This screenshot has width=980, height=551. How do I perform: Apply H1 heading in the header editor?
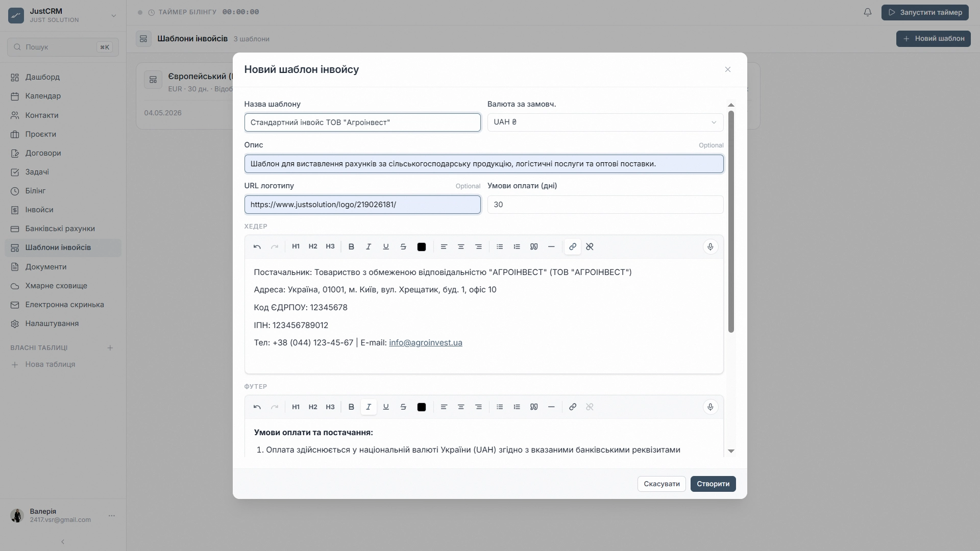pos(296,247)
